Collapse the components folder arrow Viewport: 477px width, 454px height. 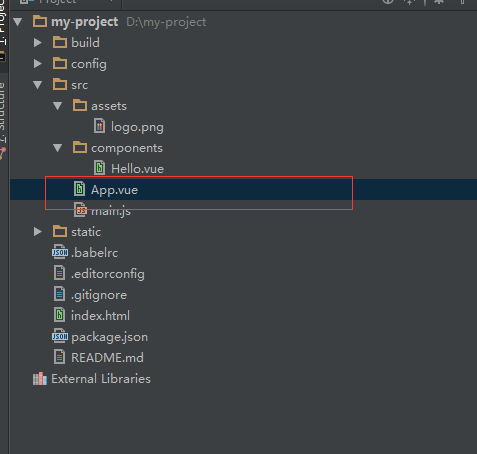point(58,148)
